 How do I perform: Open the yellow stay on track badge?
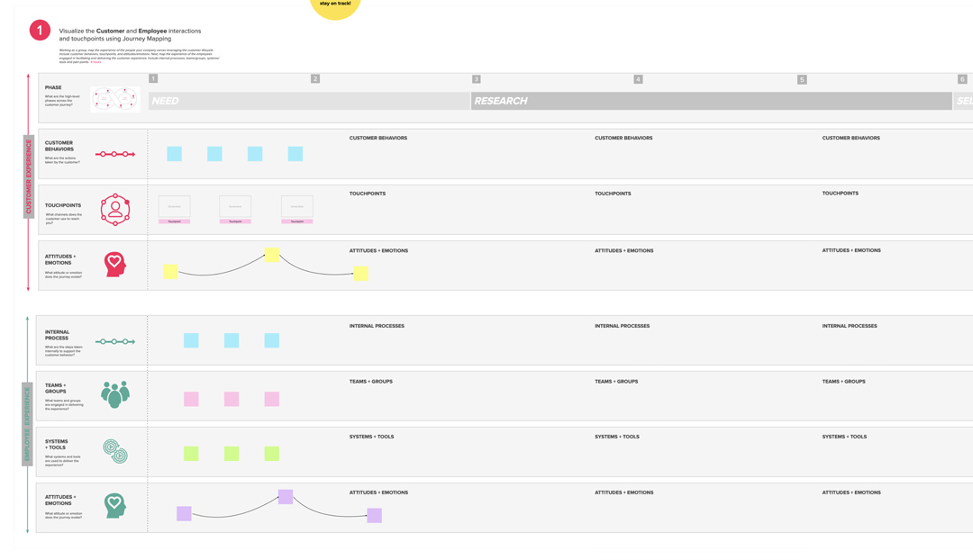(x=335, y=7)
